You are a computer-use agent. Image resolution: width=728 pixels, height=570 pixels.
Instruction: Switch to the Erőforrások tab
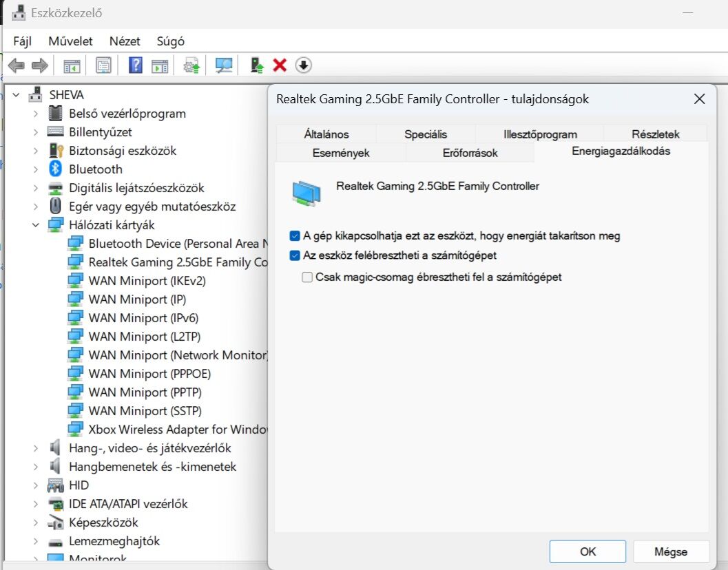pyautogui.click(x=470, y=153)
